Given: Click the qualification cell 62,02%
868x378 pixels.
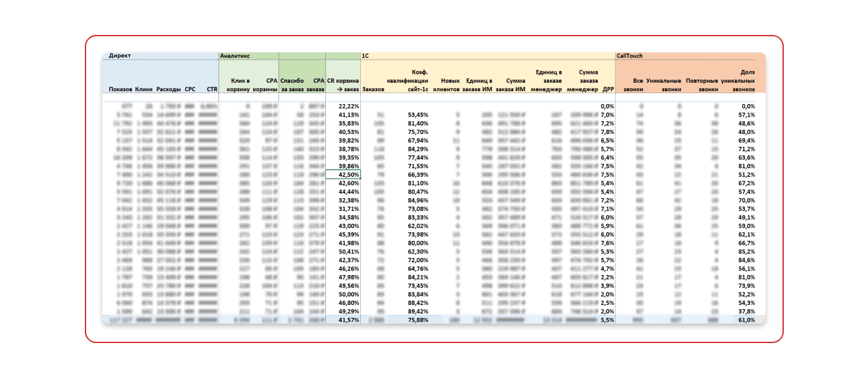Looking at the screenshot, I should 418,226.
